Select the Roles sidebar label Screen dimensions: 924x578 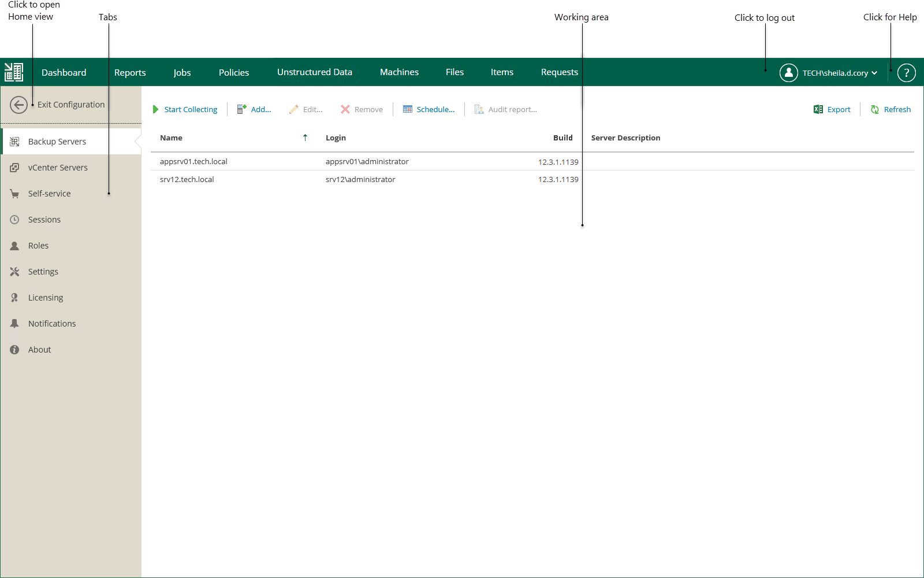tap(39, 246)
